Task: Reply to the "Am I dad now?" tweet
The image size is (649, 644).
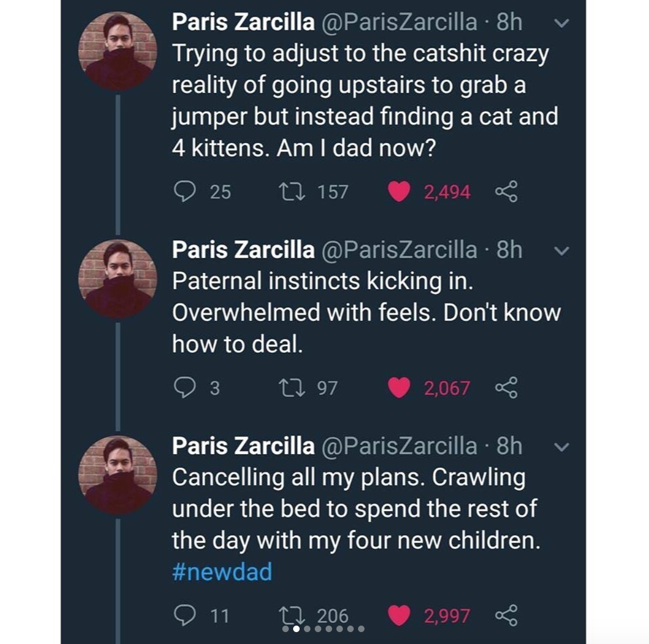Action: click(184, 192)
